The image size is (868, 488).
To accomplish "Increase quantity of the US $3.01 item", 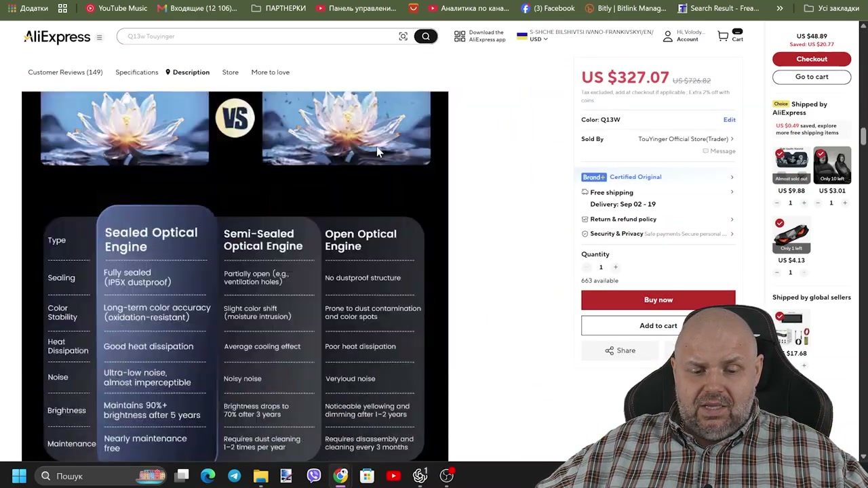I will (844, 203).
